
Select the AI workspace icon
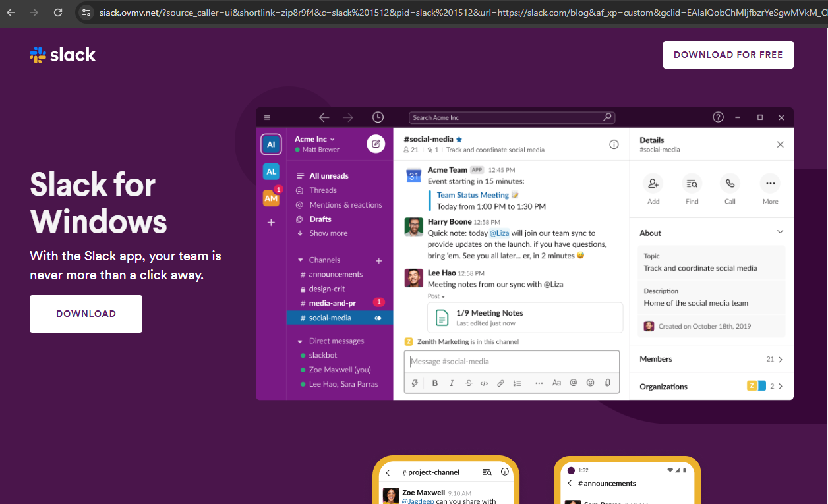point(271,144)
